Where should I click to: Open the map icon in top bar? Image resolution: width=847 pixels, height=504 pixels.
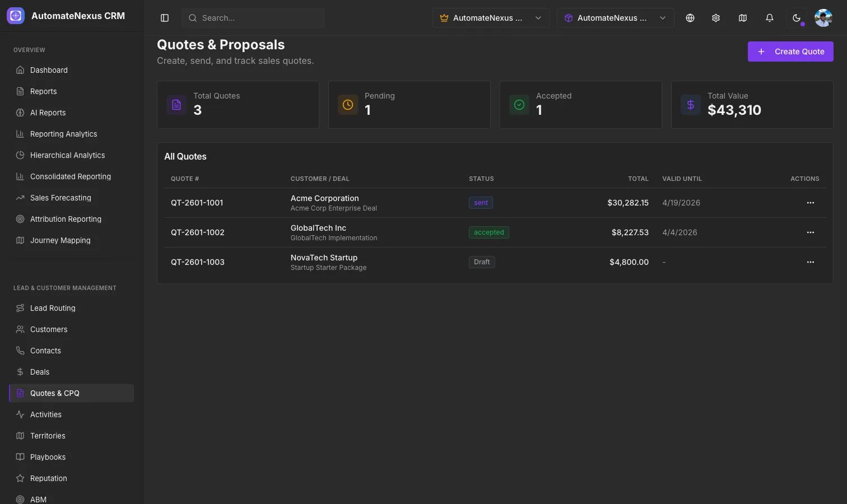[743, 18]
